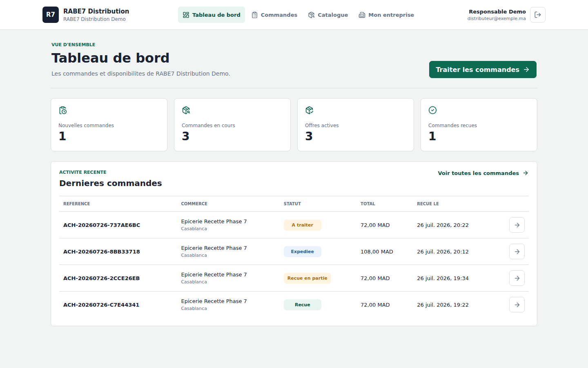Click reference ACH-20260726-2CCE26EB
Viewport: 588px width, 368px height.
click(102, 278)
